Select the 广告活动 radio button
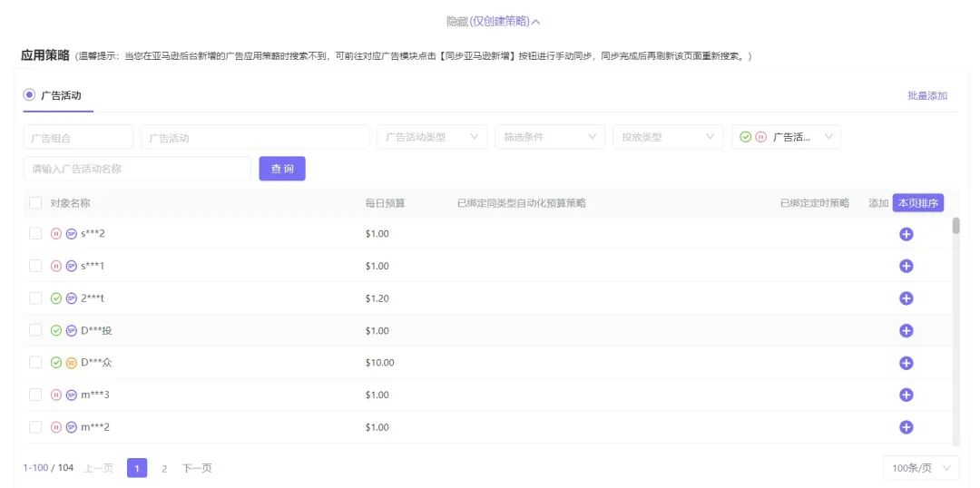 pos(29,95)
